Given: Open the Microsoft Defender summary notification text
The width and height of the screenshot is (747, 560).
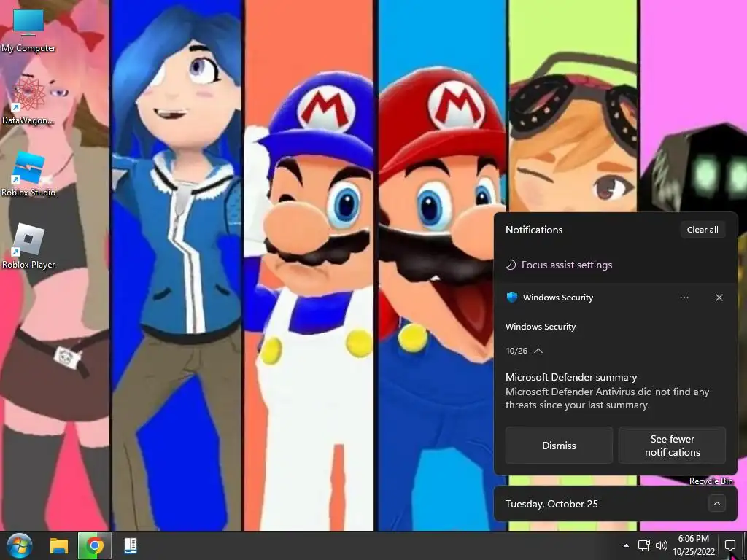Looking at the screenshot, I should pos(608,391).
